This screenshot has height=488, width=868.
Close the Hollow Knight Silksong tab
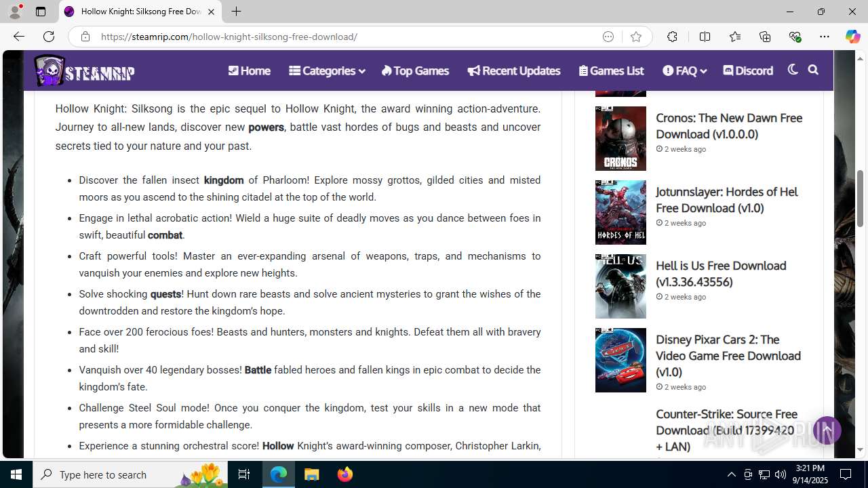(x=211, y=12)
